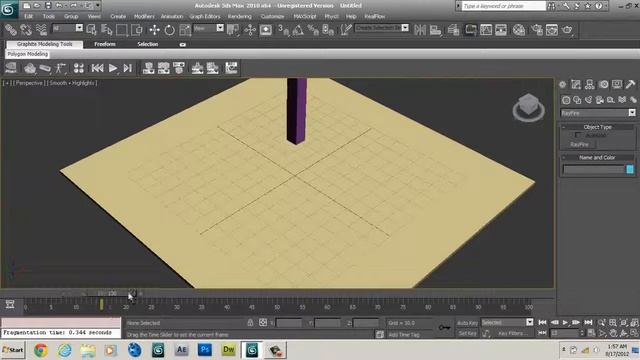
Task: Click the blue object color swatch
Action: point(630,169)
